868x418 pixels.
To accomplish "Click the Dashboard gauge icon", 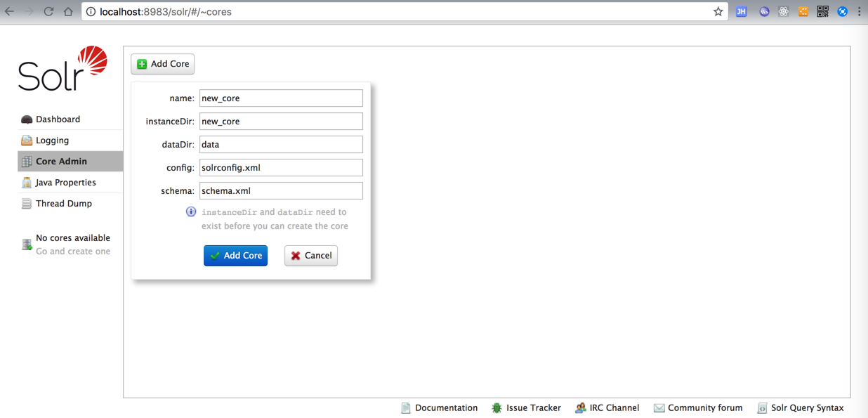I will (x=27, y=119).
